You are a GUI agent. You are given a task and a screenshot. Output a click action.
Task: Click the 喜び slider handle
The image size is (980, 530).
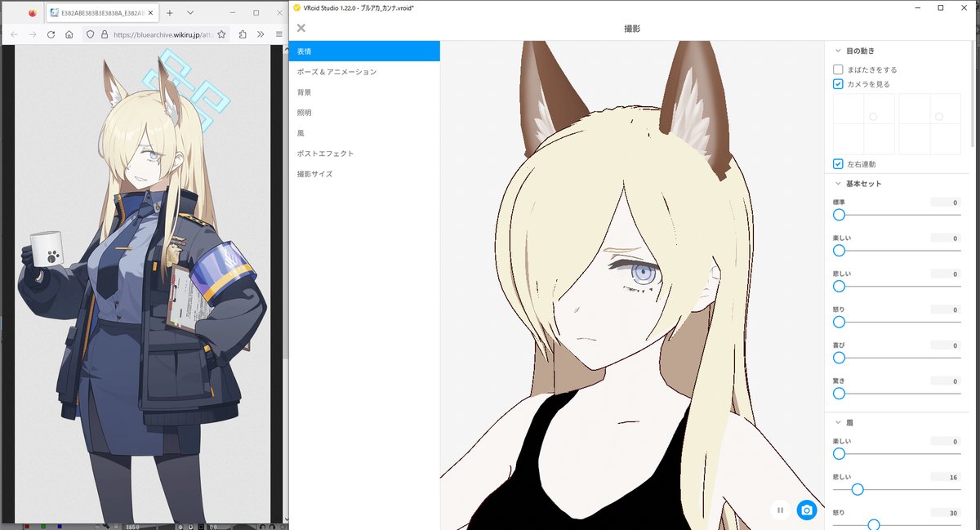pyautogui.click(x=839, y=358)
